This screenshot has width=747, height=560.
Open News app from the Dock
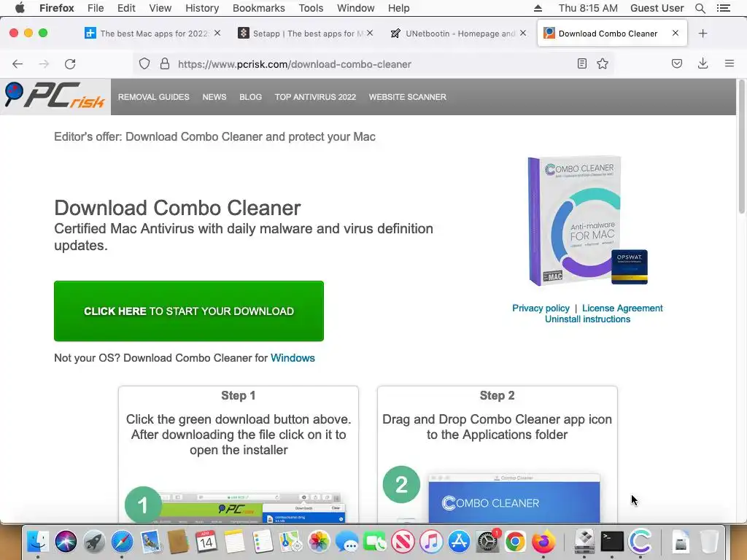click(403, 542)
